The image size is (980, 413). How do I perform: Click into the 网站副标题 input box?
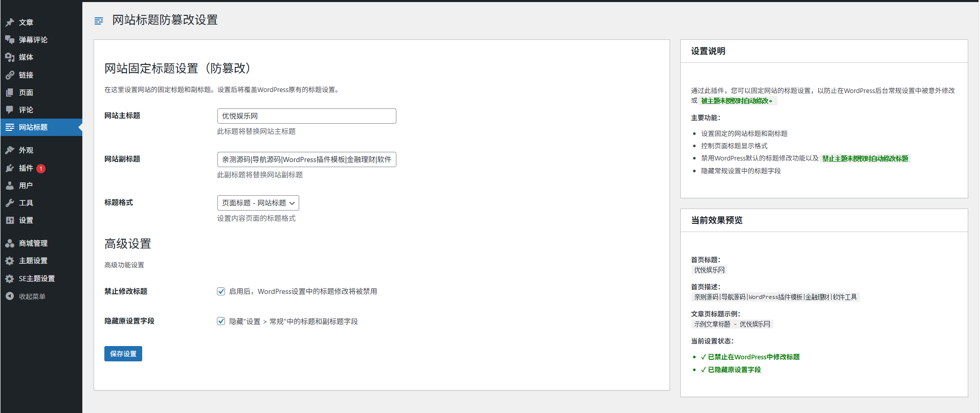(x=306, y=159)
